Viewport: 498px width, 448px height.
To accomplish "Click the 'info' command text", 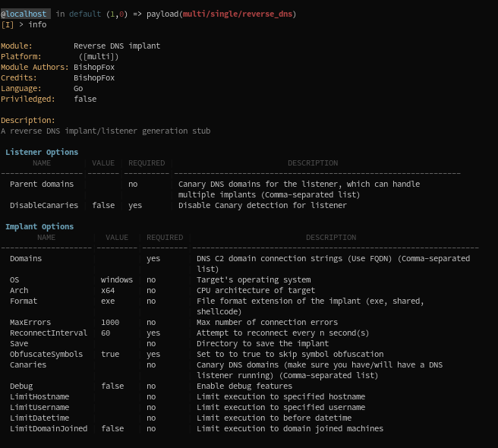I will [x=37, y=24].
